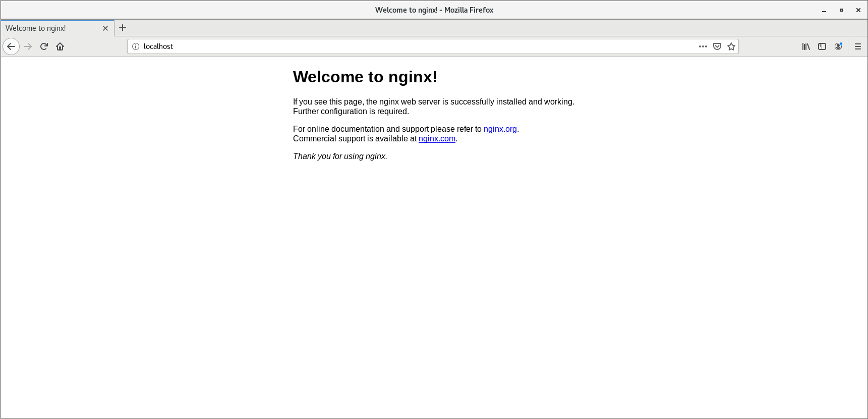
Task: Open the page actions three-dot menu
Action: click(x=703, y=46)
